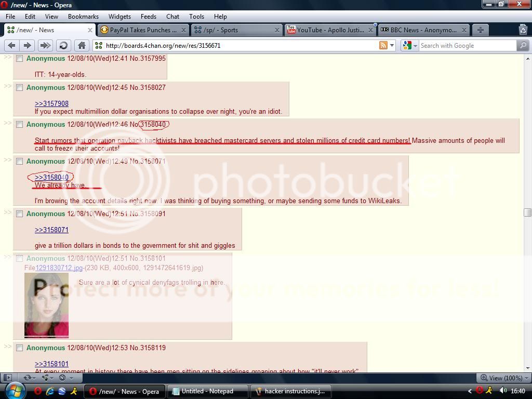Follow the >>3157908 reply link
Image resolution: width=532 pixels, height=399 pixels.
click(51, 103)
